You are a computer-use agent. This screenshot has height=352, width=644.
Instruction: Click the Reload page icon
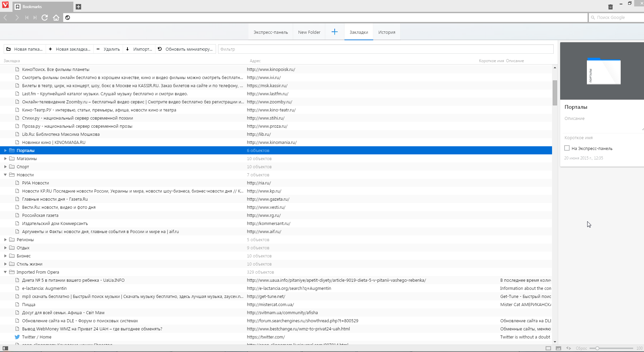pos(45,18)
